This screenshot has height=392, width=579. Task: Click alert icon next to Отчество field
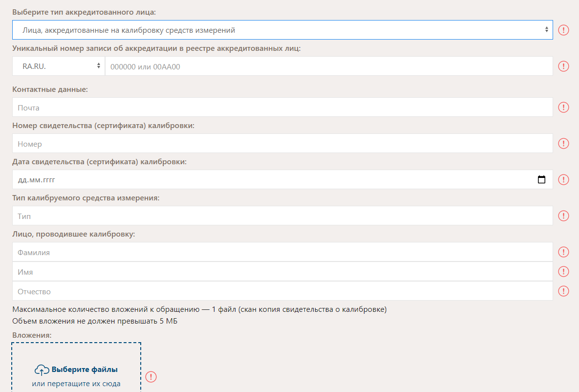(x=563, y=291)
